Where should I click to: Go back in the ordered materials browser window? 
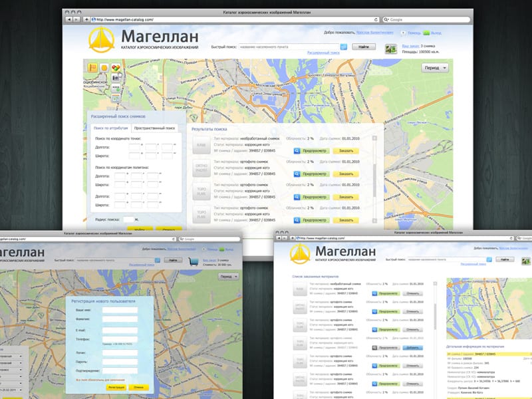click(x=279, y=238)
